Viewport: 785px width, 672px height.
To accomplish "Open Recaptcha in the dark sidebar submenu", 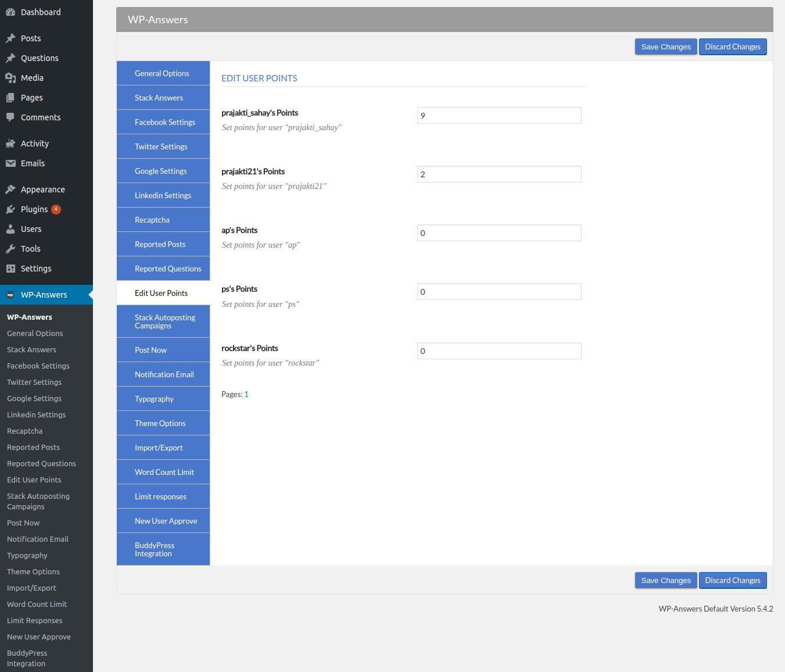I will point(24,431).
